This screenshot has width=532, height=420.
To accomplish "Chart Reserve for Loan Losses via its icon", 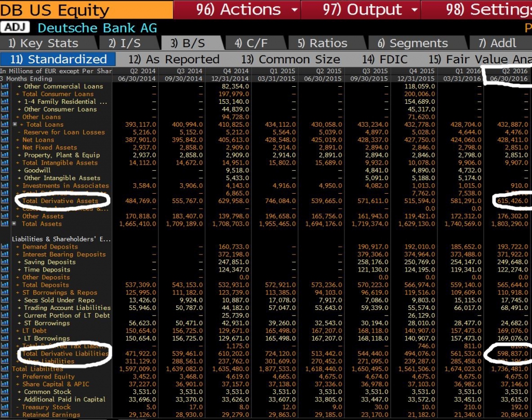I will pyautogui.click(x=5, y=132).
